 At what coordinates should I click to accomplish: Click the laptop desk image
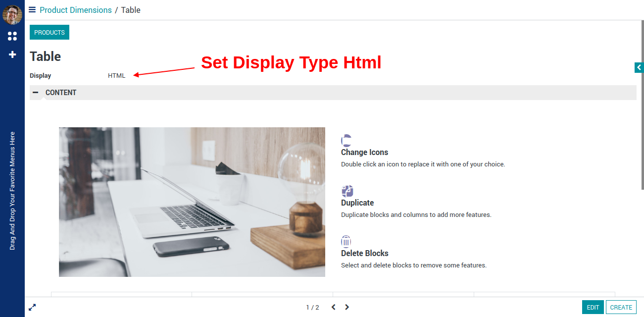point(192,202)
